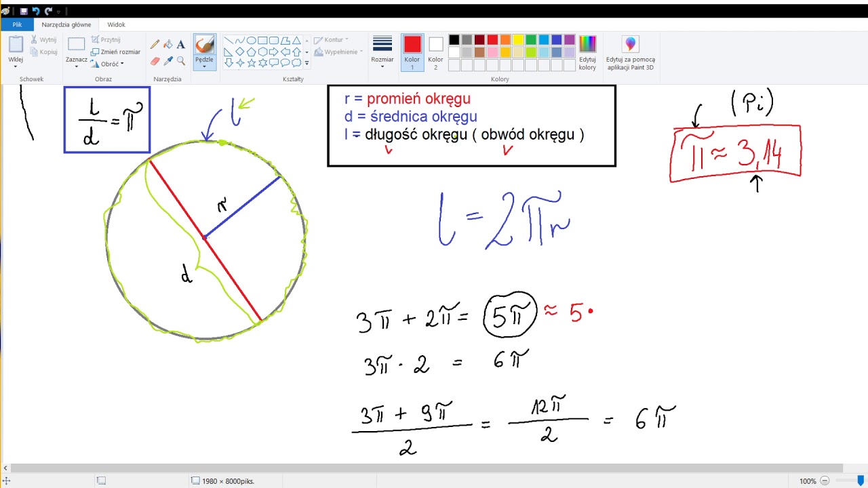Choose the pink color swatch

(x=492, y=52)
